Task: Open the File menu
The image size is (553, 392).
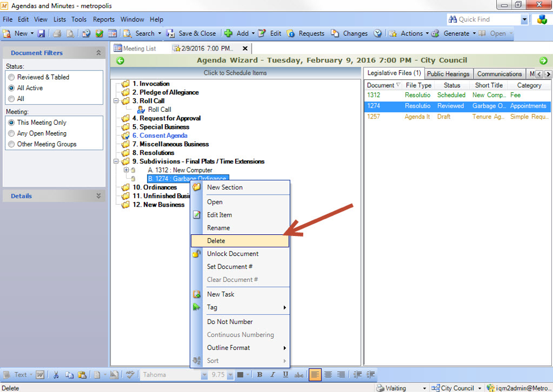Action: click(x=7, y=19)
